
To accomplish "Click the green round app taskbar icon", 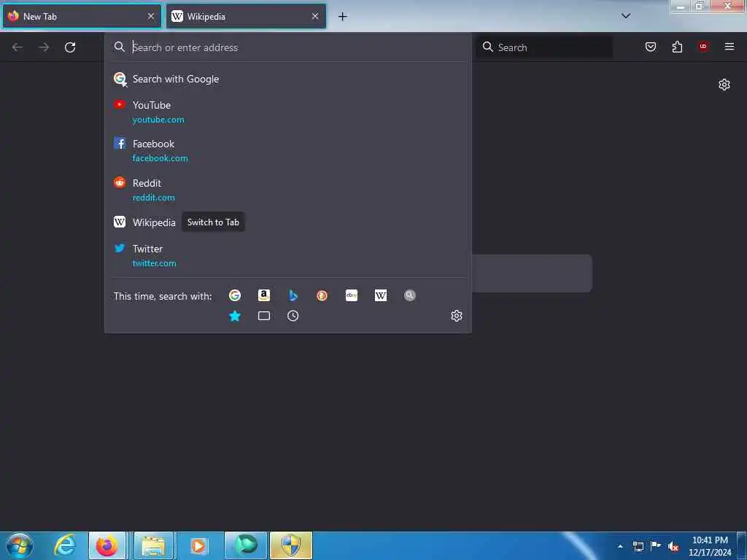I will click(x=246, y=545).
